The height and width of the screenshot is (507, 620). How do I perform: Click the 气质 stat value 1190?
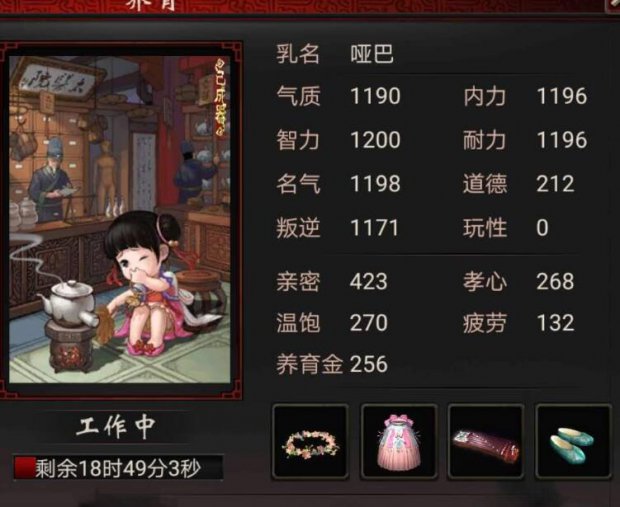(x=375, y=96)
